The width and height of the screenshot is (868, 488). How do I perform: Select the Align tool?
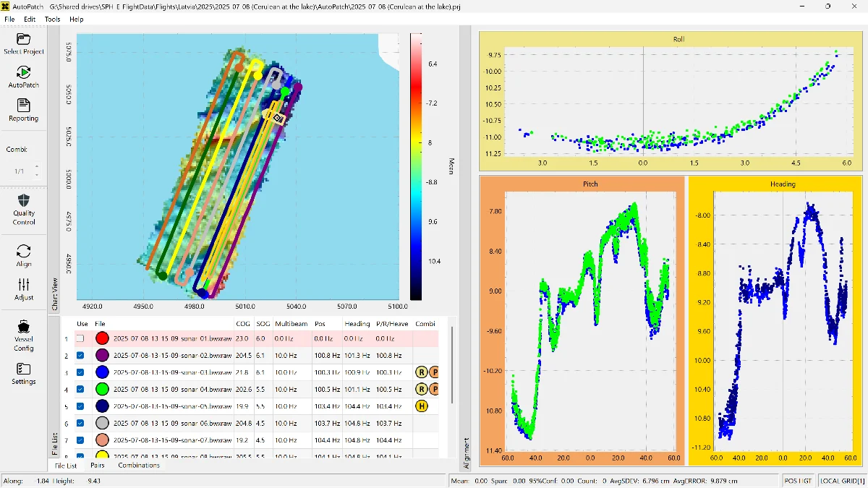23,255
